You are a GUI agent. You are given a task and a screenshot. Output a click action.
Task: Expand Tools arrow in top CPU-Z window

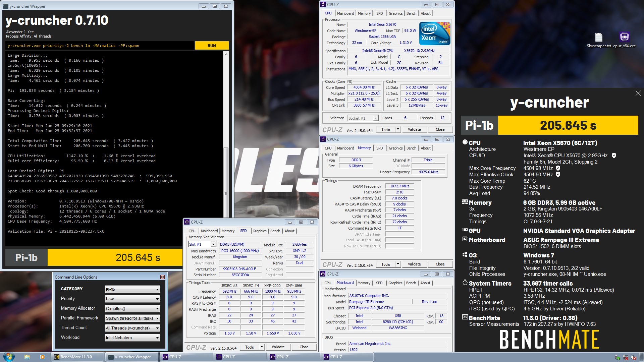tap(398, 129)
